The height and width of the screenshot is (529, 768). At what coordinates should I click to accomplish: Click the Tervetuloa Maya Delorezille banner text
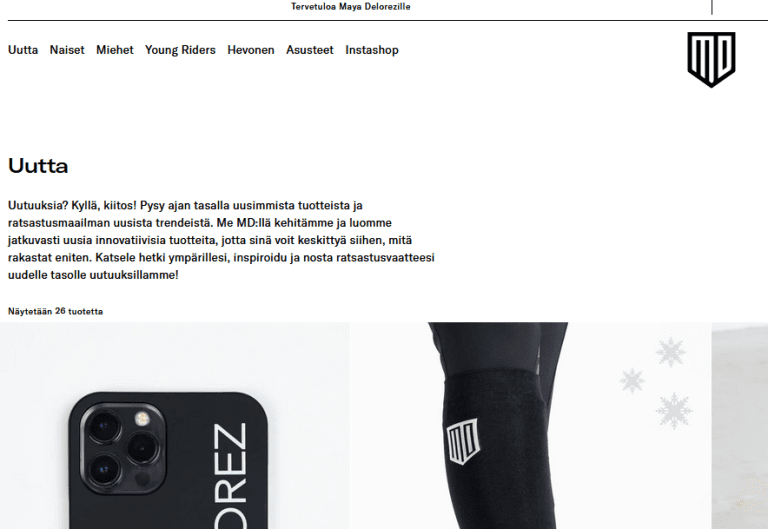click(351, 6)
